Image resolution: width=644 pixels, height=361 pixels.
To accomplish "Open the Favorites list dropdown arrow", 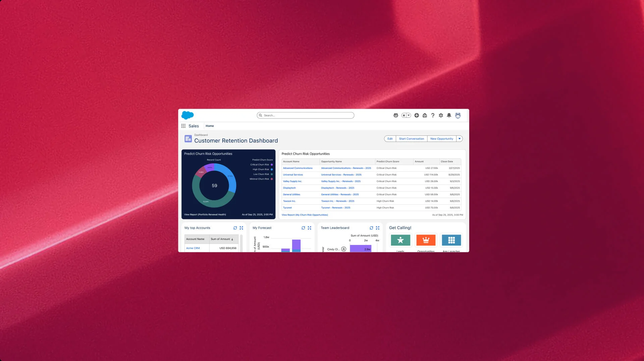I will coord(409,115).
